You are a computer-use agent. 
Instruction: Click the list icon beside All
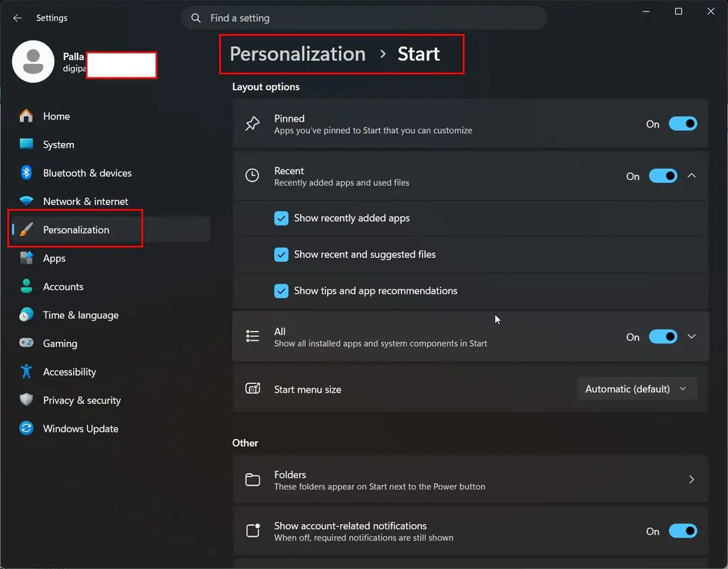tap(252, 336)
